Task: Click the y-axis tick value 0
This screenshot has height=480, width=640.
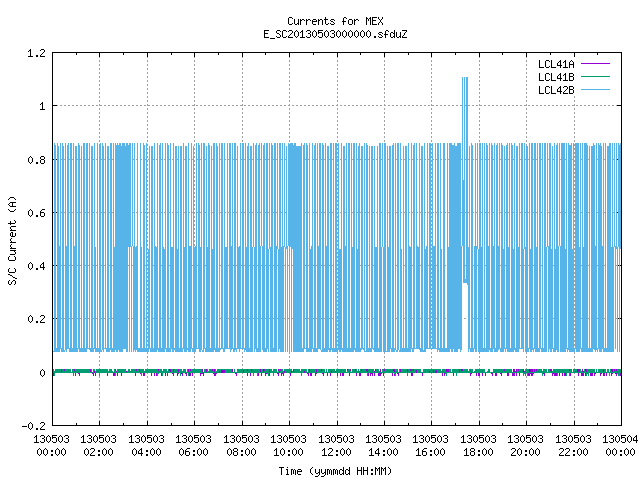Action: (x=42, y=373)
